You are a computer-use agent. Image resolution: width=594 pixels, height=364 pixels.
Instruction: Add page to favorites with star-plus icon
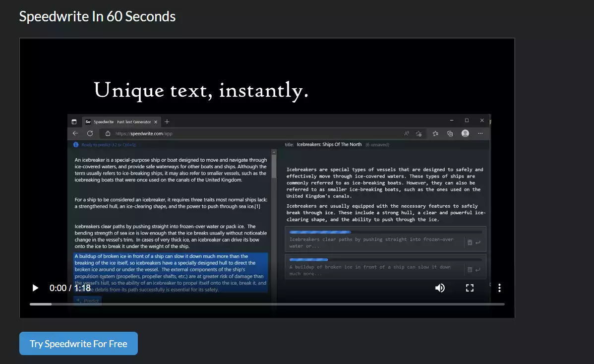tap(418, 133)
